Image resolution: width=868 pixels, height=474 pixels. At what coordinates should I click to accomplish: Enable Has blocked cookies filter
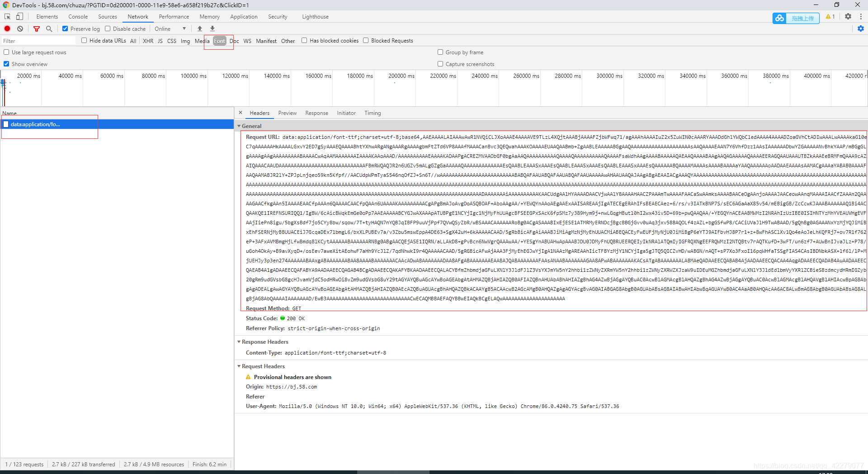(x=304, y=40)
